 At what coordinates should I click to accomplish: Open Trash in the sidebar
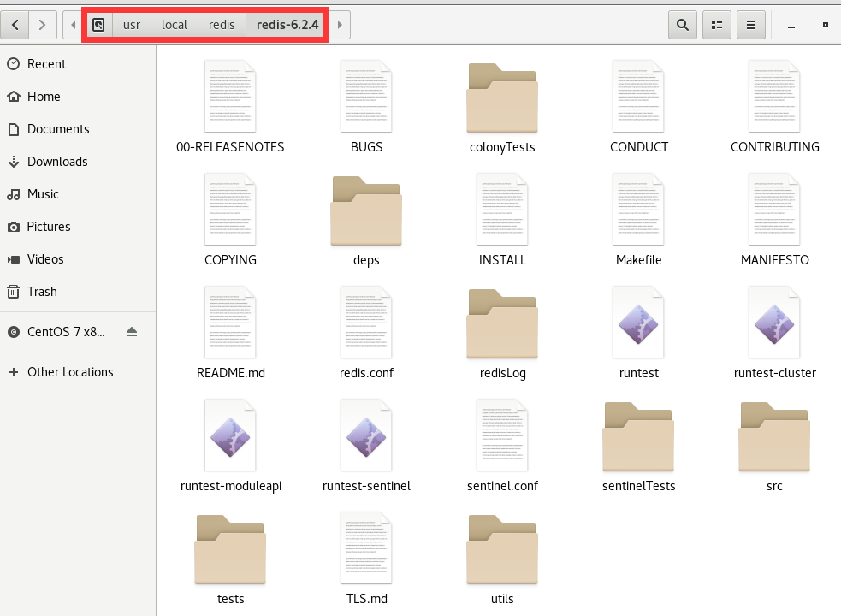78,292
